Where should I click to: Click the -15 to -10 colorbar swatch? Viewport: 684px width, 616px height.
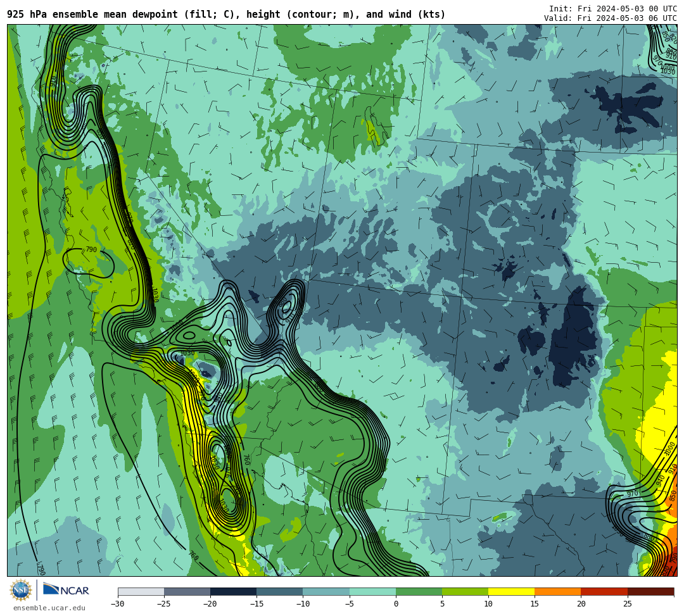pos(280,591)
